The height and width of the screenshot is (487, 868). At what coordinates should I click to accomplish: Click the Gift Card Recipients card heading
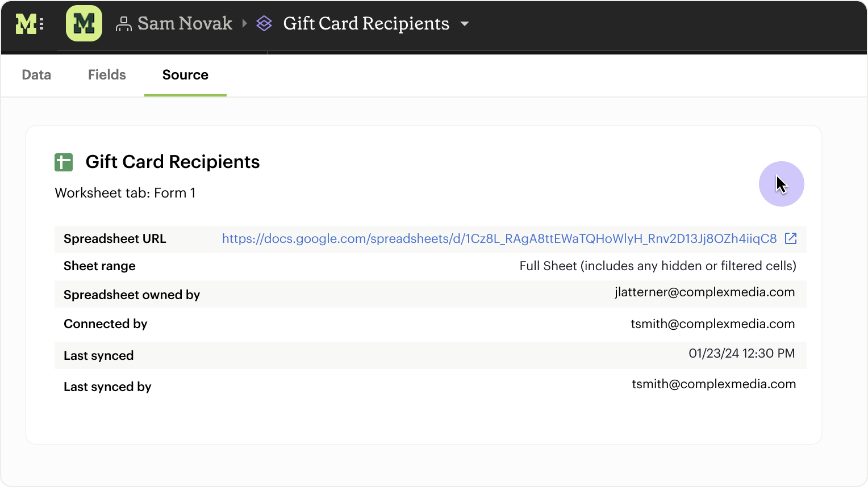point(173,162)
